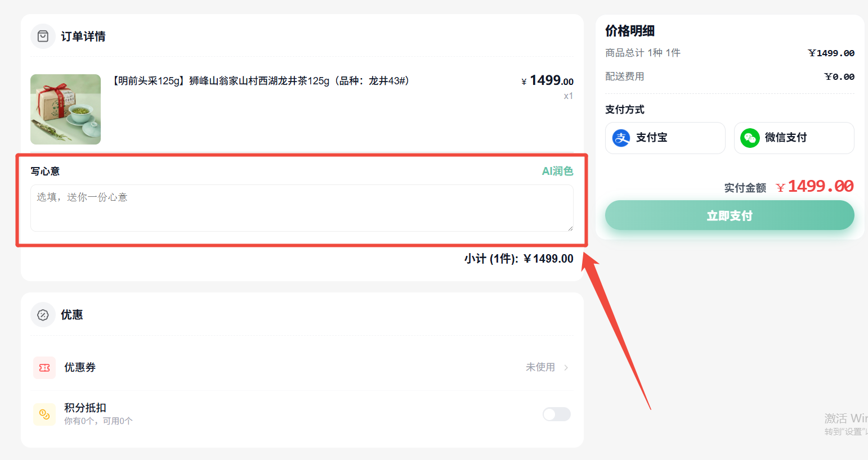Screen dimensions: 868x460
Task: Click the textarea resize handle corner
Action: 570,228
